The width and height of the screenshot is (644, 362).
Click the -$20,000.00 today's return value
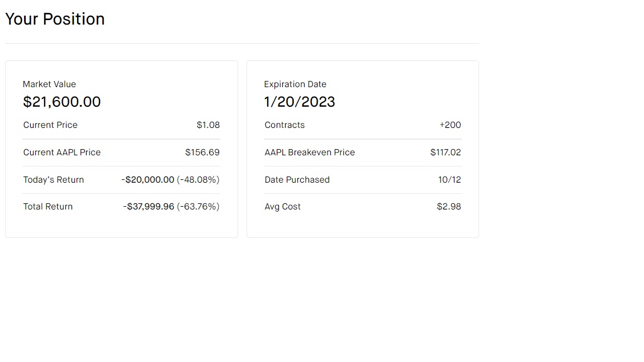coord(148,180)
